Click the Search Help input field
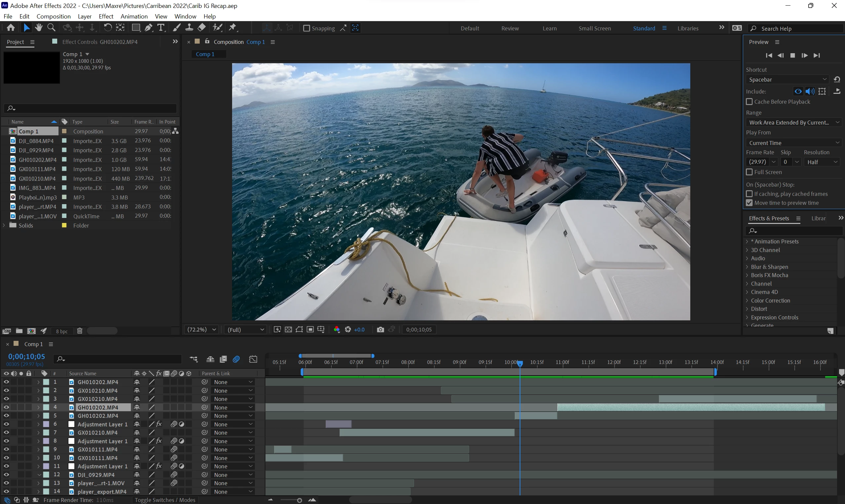Viewport: 845px width, 504px height. (x=799, y=28)
